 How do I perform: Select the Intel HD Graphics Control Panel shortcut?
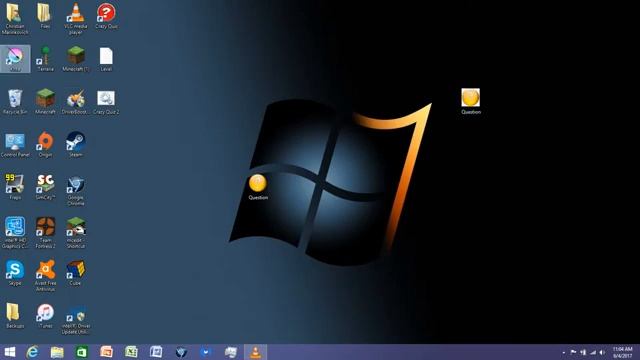pyautogui.click(x=15, y=233)
